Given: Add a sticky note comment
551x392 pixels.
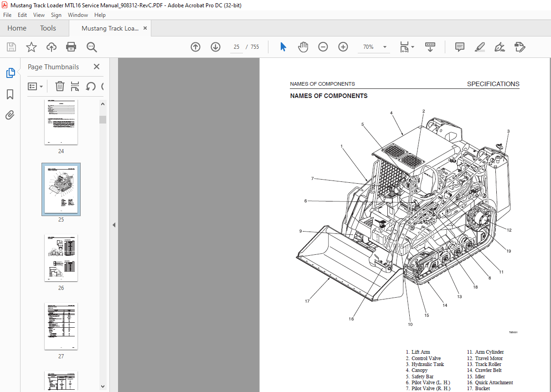Looking at the screenshot, I should pyautogui.click(x=460, y=47).
